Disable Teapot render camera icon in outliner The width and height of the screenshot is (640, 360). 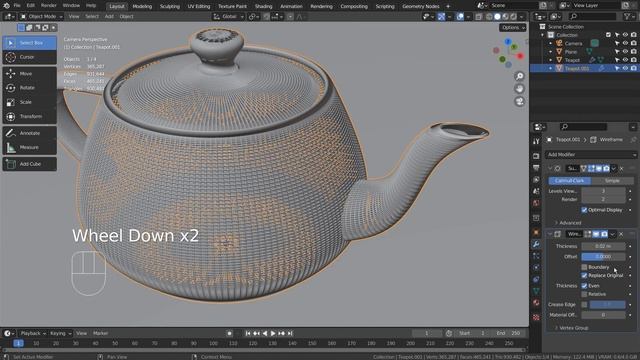point(633,60)
